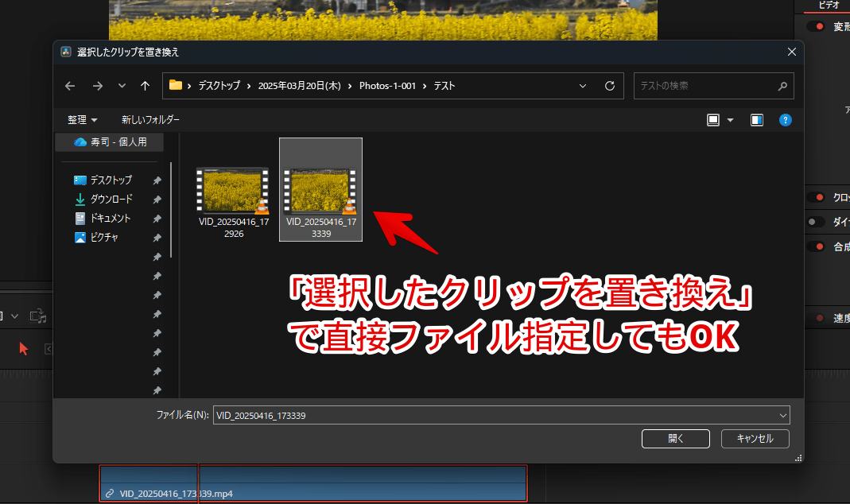Expand the address bar history dropdown
This screenshot has height=504, width=850.
(583, 86)
